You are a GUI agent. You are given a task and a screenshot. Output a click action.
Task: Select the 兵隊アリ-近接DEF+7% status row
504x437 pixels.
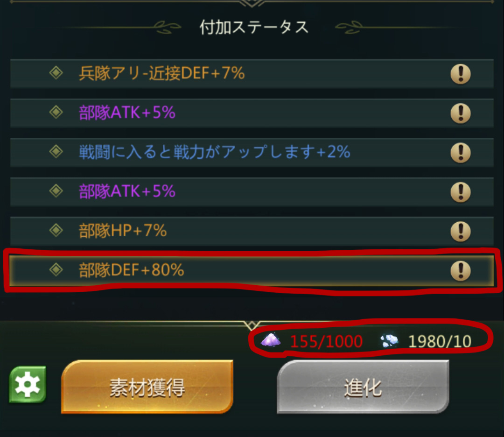click(252, 74)
